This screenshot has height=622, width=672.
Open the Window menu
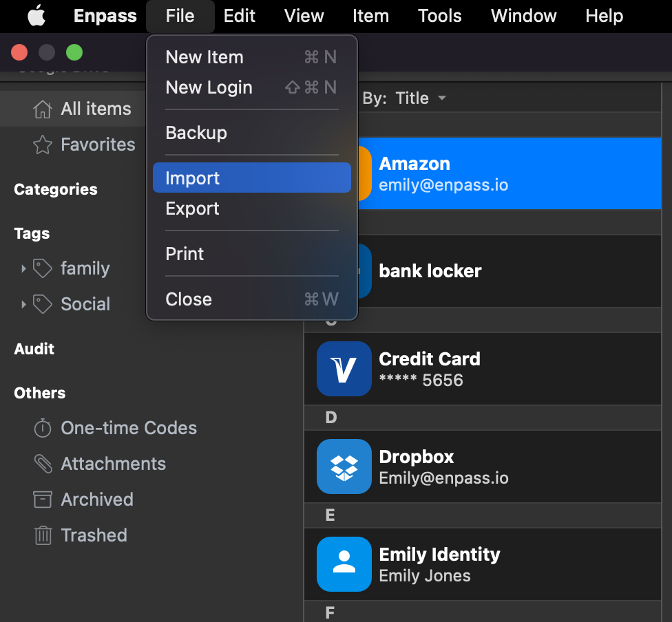pyautogui.click(x=524, y=16)
